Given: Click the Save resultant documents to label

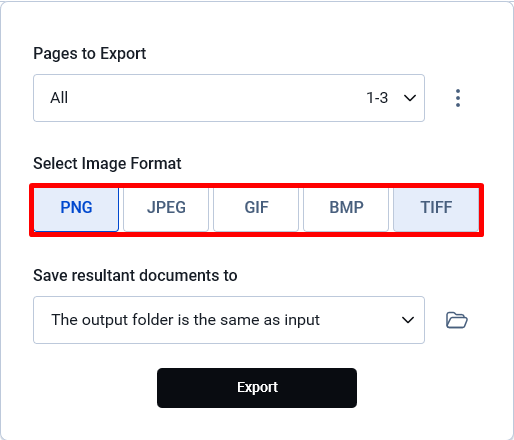Looking at the screenshot, I should click(135, 276).
